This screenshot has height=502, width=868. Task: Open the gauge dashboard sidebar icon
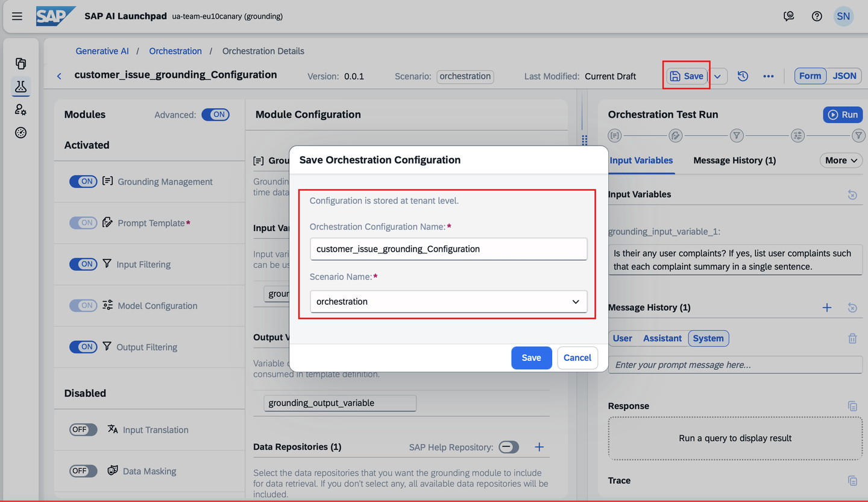(21, 133)
